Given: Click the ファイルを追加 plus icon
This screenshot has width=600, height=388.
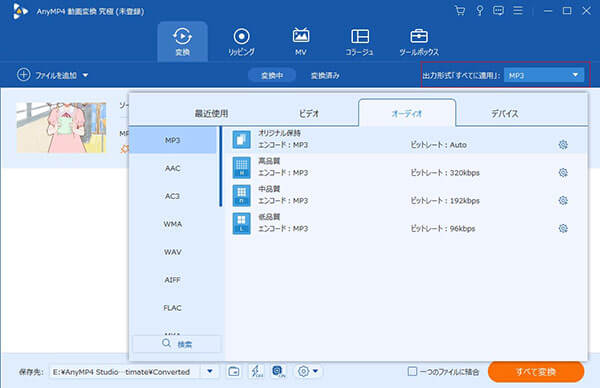Looking at the screenshot, I should 23,75.
